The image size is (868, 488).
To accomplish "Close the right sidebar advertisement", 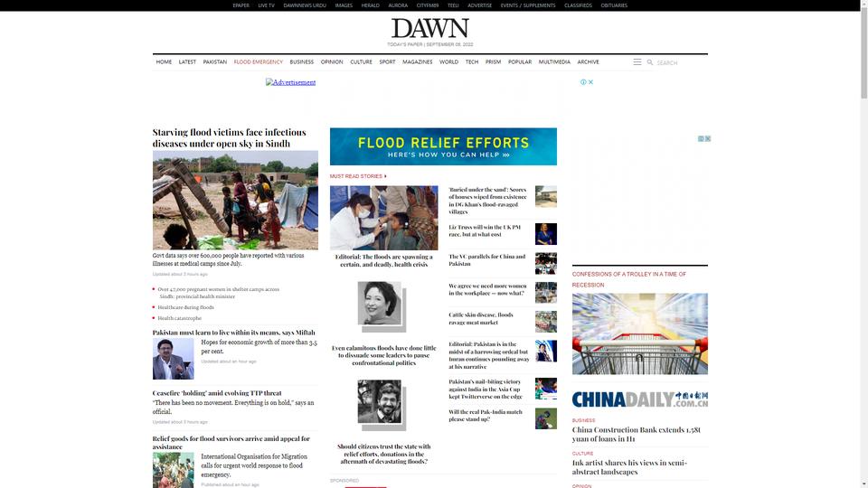I will click(707, 139).
